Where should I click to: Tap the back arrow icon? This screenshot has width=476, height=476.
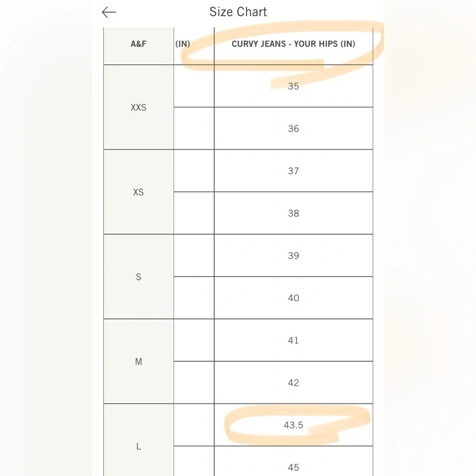pos(109,12)
